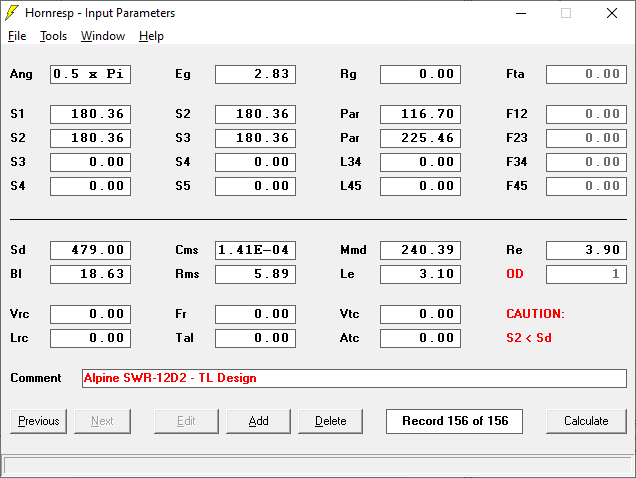The image size is (636, 478).
Task: Select the Ang field showing 0.5 x Pi
Action: [90, 74]
